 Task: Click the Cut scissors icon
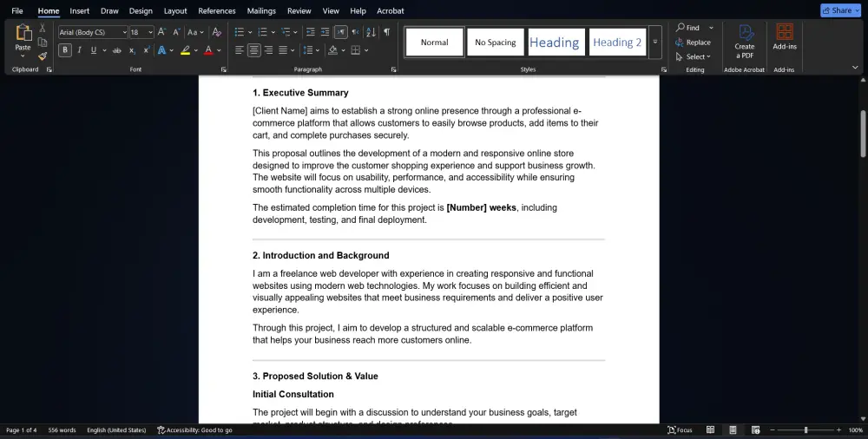42,29
